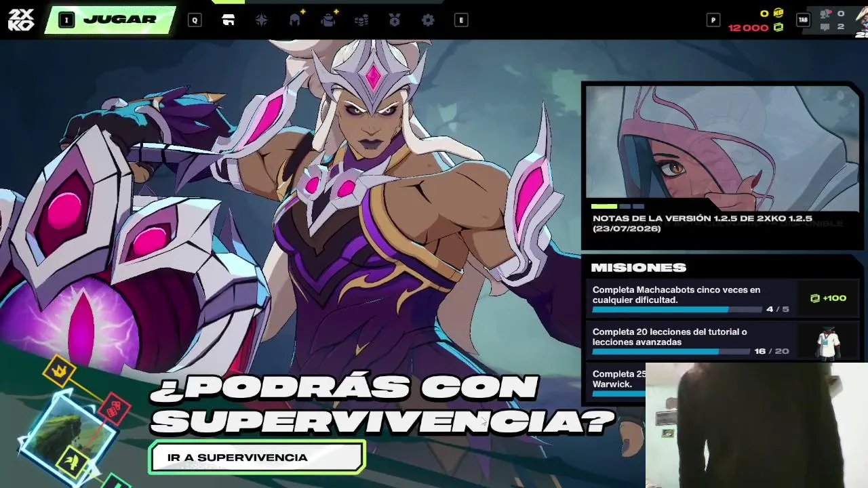
Task: Read the 'NOTAS DE LA VERSIÓN 1.2.5' headline
Action: point(702,224)
